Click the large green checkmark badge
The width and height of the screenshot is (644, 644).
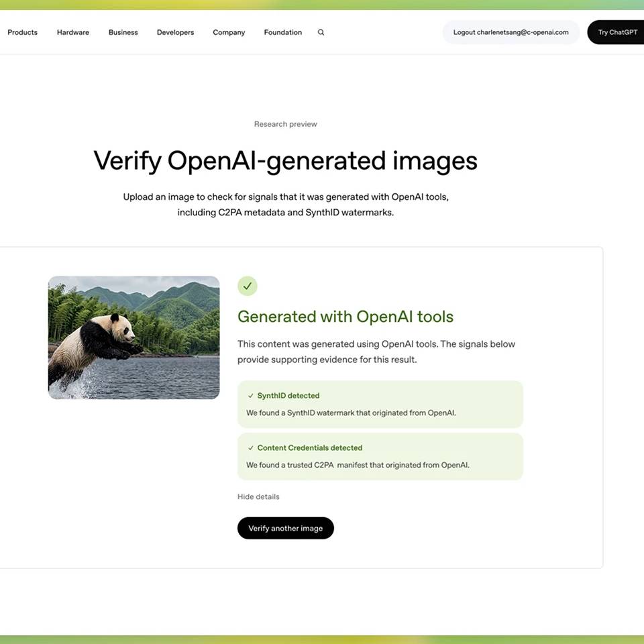248,286
